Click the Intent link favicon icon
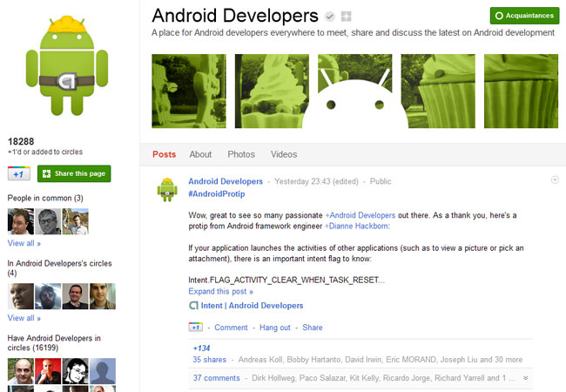Screen dimensions: 566x392 point(194,306)
